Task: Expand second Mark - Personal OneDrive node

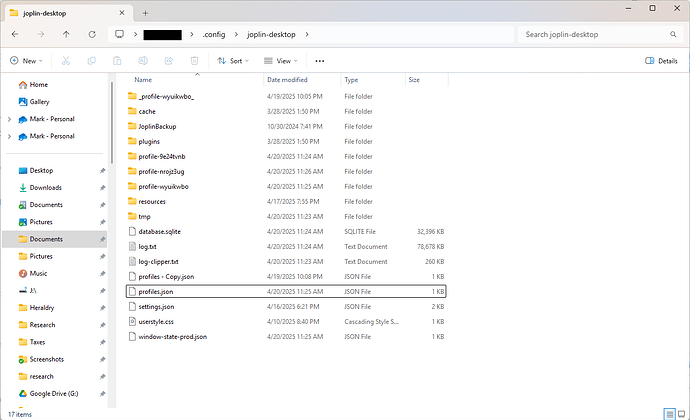Action: pos(9,136)
